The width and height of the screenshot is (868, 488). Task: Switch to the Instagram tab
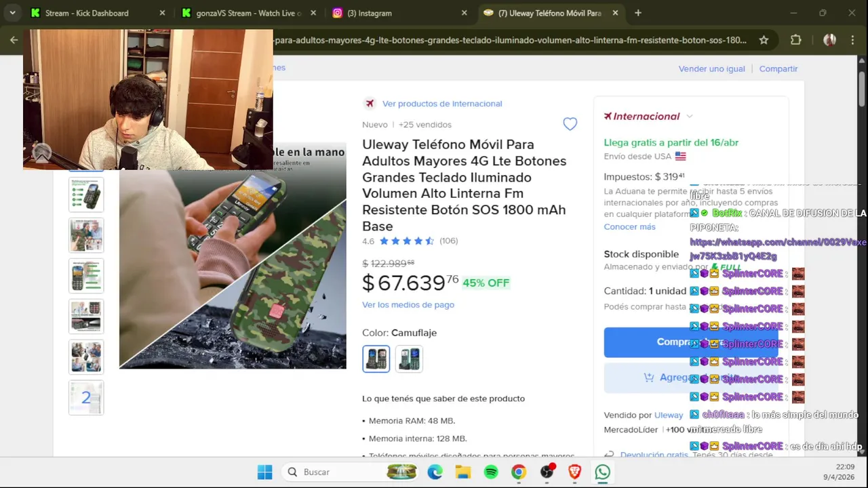[399, 13]
